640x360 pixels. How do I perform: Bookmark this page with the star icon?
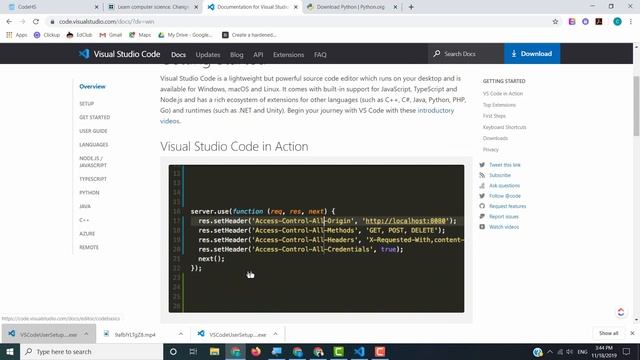(555, 22)
